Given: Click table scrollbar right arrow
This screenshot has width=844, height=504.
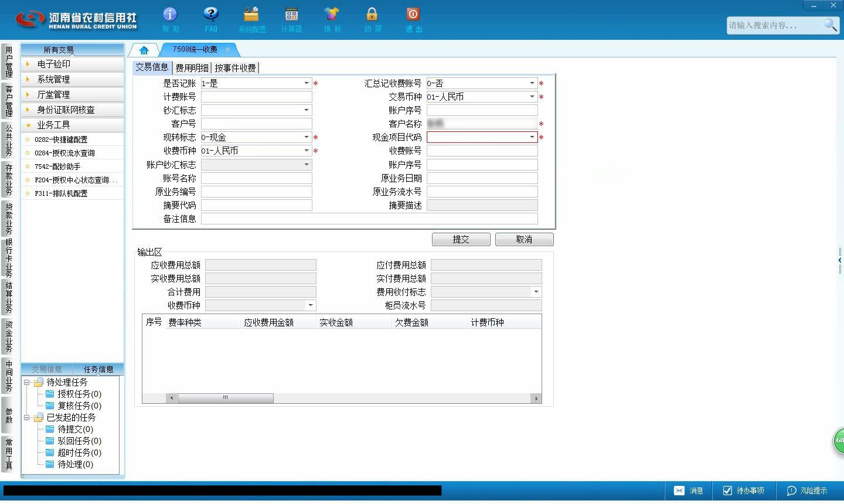Looking at the screenshot, I should (536, 398).
